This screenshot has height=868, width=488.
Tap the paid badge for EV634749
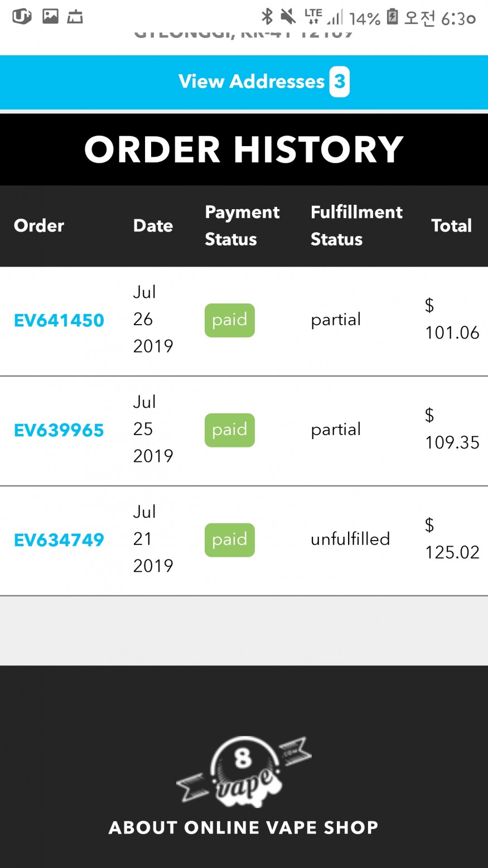(230, 540)
